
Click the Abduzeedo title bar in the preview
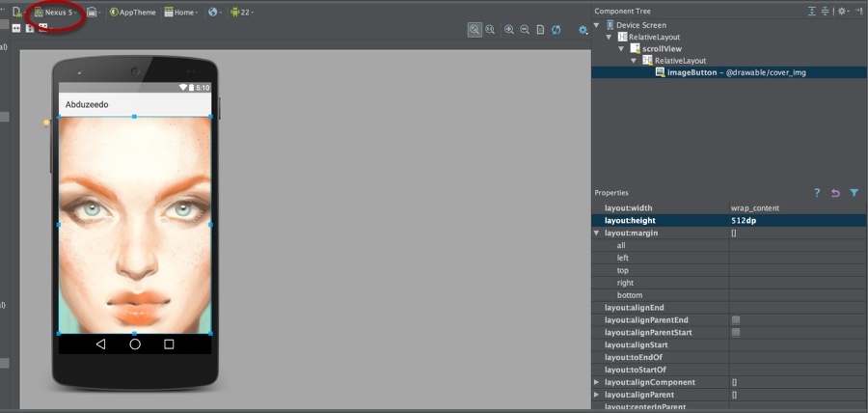coord(135,104)
